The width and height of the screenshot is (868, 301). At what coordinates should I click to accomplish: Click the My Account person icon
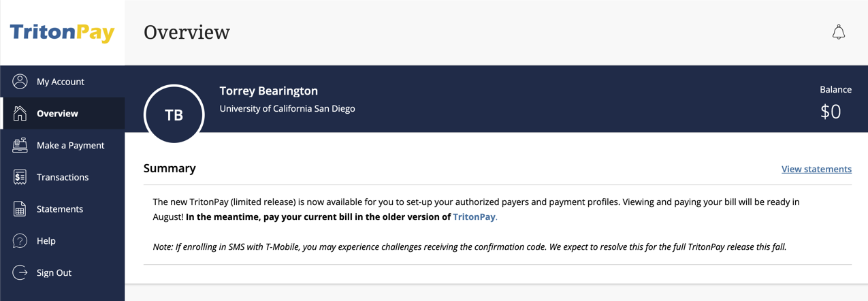tap(20, 82)
